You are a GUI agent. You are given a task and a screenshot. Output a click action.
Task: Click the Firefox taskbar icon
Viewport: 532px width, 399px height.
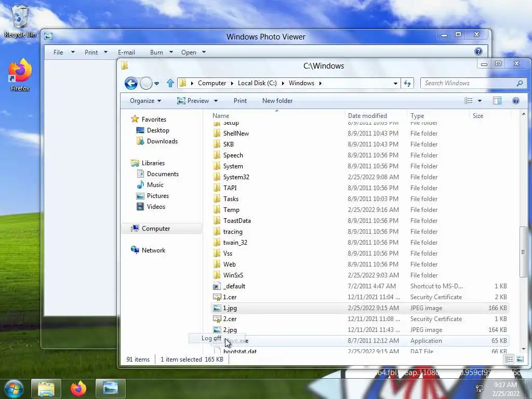(x=78, y=389)
